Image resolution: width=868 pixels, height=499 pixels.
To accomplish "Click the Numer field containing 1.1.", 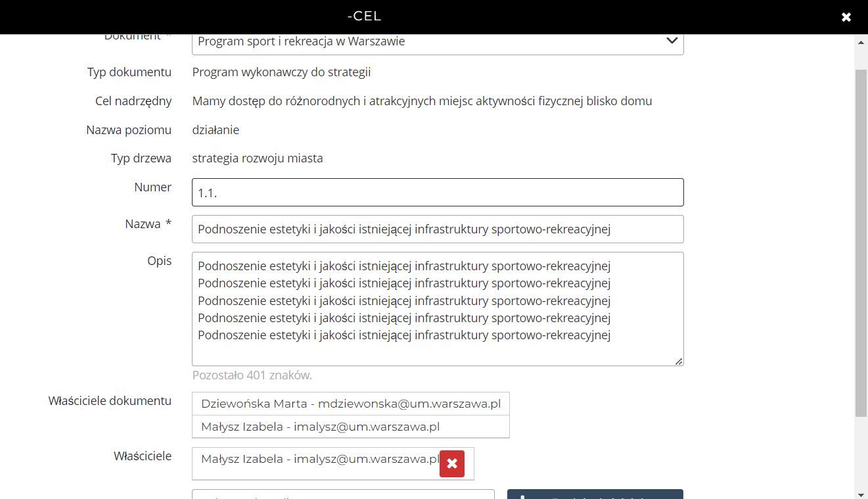I will [x=438, y=193].
